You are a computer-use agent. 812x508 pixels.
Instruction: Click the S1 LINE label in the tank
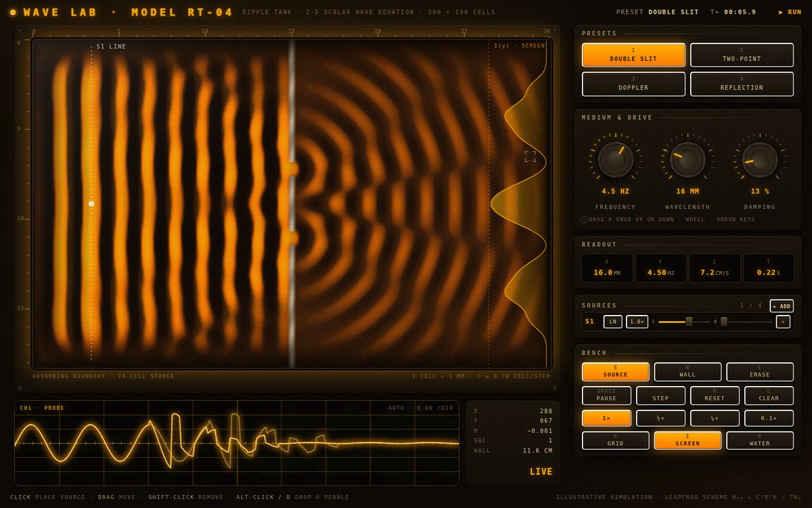coord(111,47)
